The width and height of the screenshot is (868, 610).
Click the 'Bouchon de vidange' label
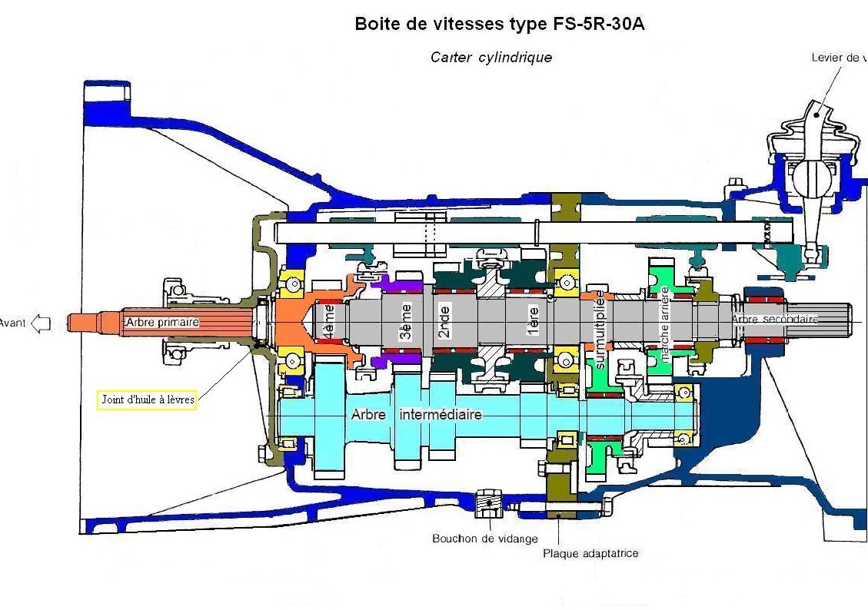[485, 538]
